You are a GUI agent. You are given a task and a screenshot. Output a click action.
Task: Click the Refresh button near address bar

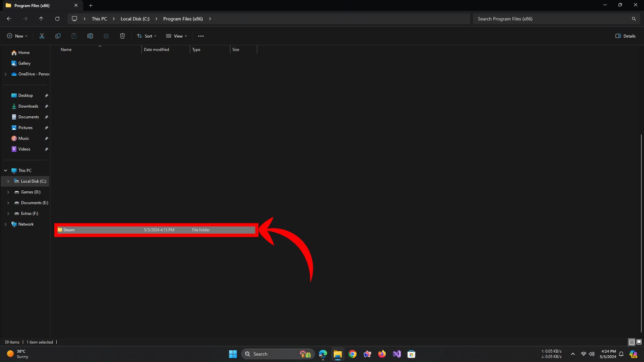(x=57, y=19)
